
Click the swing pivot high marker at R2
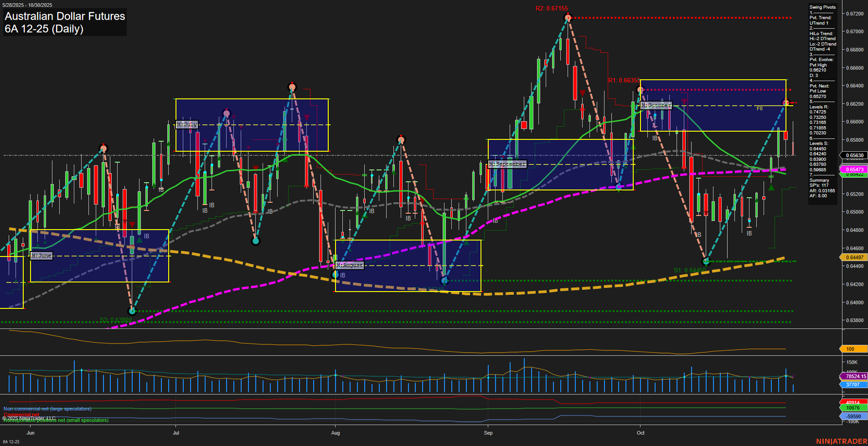coord(568,18)
